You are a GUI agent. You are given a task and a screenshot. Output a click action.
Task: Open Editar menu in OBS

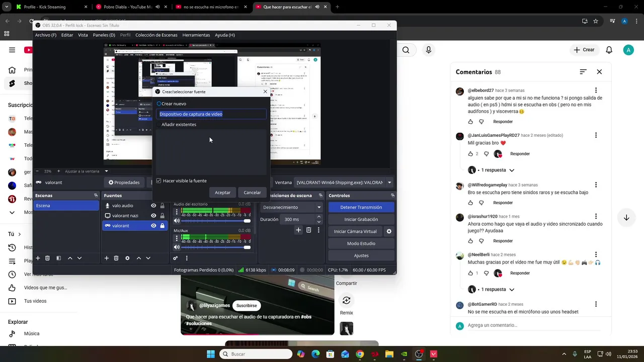coord(67,35)
